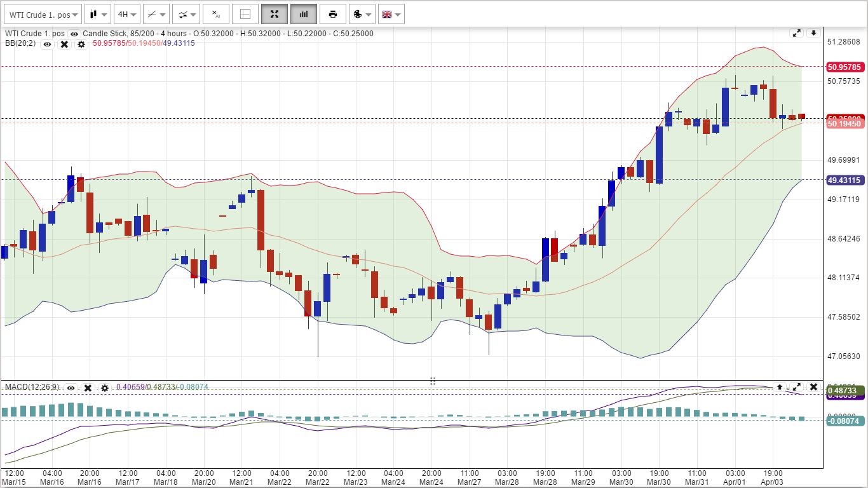Toggle visibility of WTI Crude price series
Viewport: 868px width, 488px height.
coord(74,34)
